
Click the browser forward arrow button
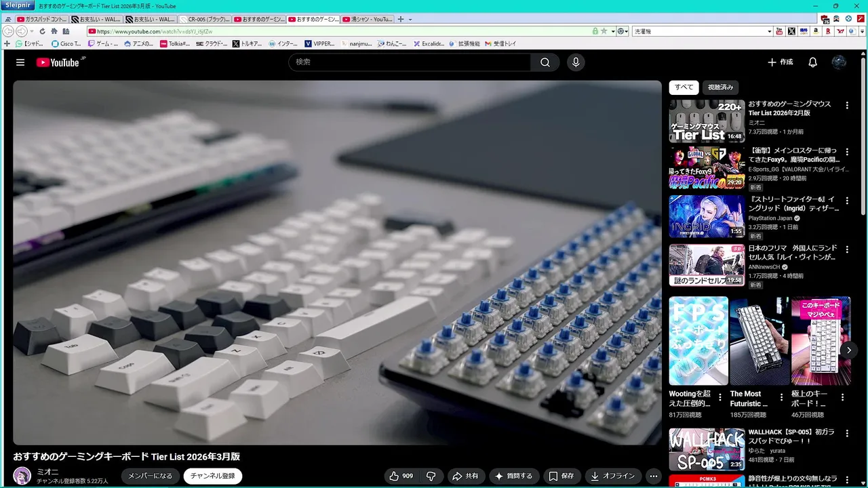point(22,31)
